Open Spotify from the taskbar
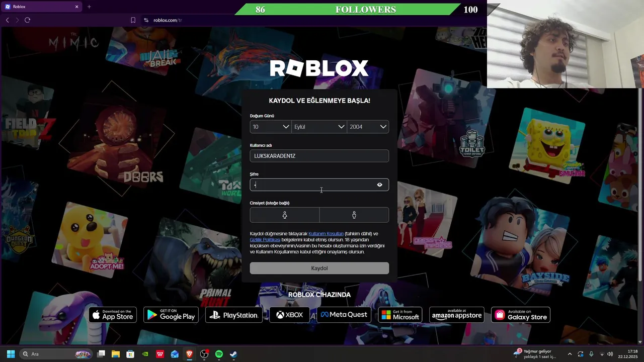 (x=219, y=354)
